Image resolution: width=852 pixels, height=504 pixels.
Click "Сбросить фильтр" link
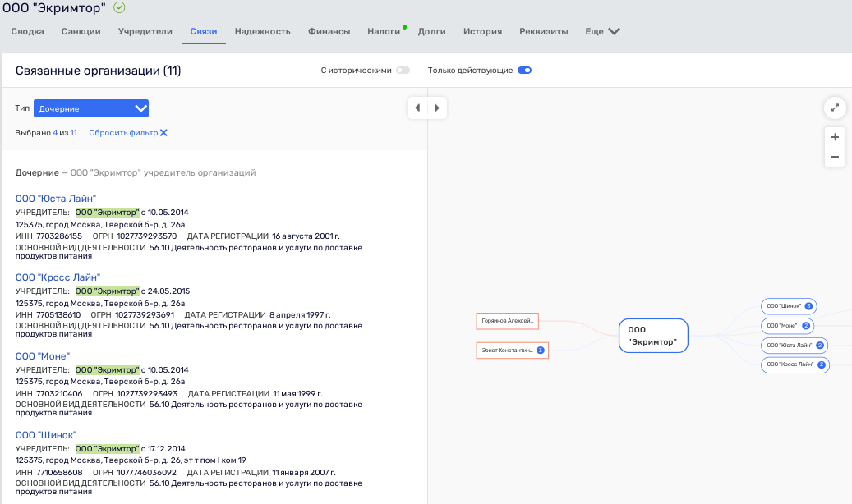point(123,132)
